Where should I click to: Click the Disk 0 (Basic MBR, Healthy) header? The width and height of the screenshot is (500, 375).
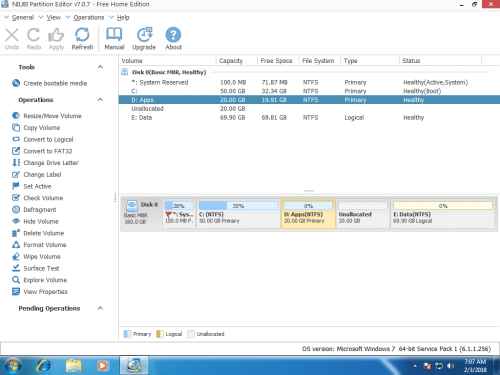click(169, 72)
